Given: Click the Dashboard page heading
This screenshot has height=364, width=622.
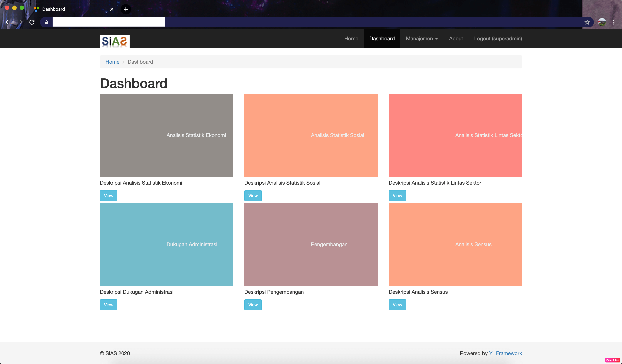Looking at the screenshot, I should (x=133, y=83).
